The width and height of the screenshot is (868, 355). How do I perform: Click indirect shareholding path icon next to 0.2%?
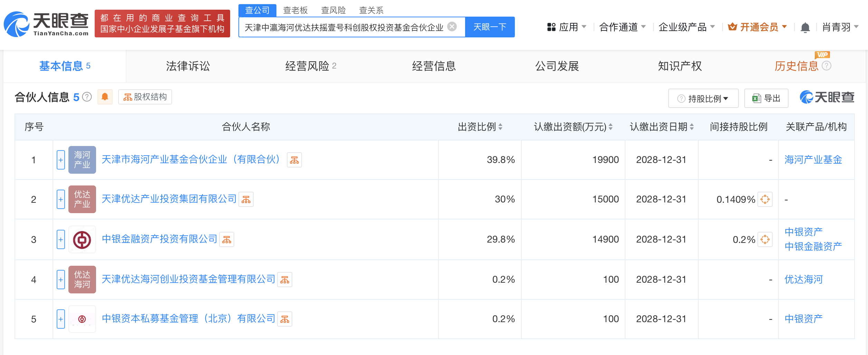(765, 239)
